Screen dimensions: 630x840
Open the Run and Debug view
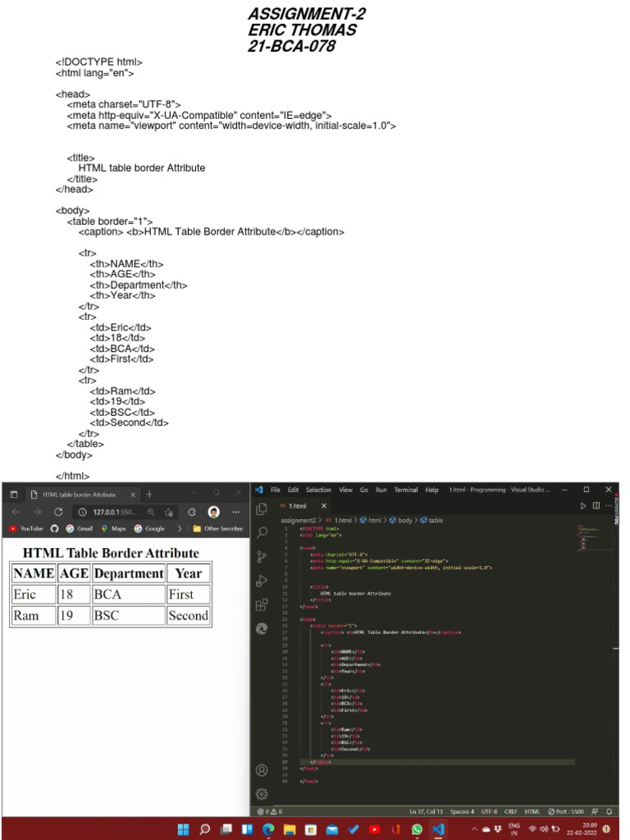point(262,581)
